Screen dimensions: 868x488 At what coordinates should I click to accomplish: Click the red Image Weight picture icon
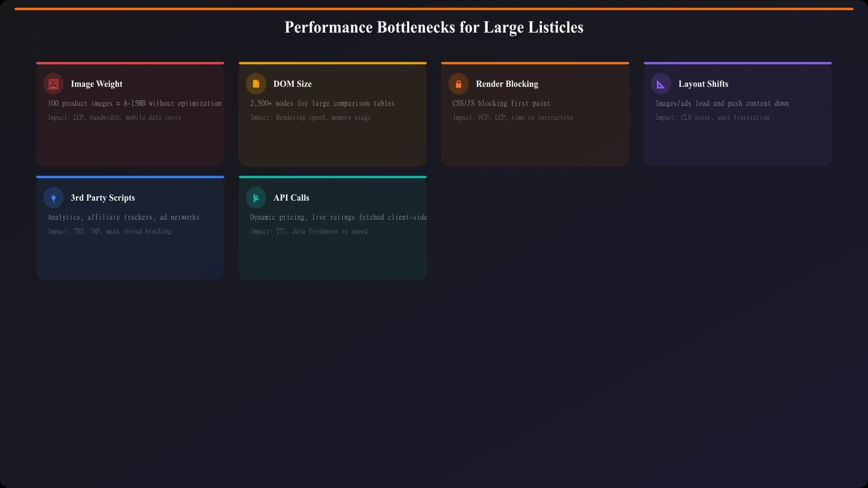pos(53,84)
